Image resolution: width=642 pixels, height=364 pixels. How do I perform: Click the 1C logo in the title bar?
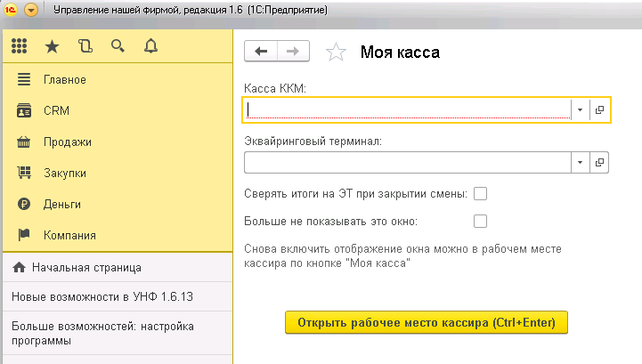tap(10, 9)
